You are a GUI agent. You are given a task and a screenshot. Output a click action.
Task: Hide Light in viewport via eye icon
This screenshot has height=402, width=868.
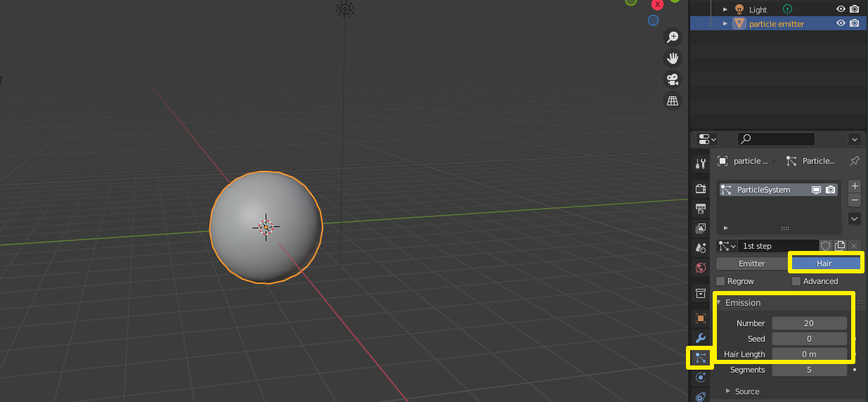[x=841, y=9]
